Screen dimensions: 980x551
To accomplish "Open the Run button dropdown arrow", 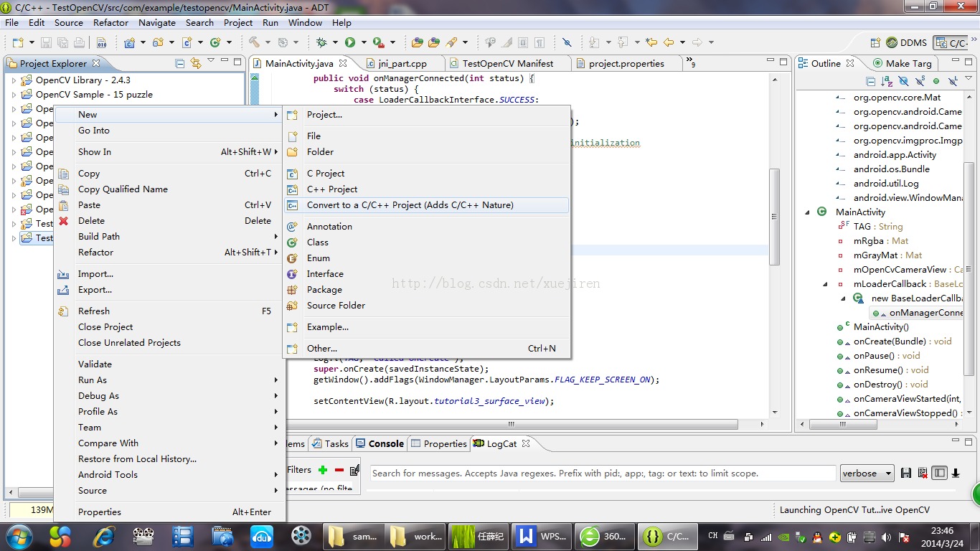I will [x=364, y=42].
